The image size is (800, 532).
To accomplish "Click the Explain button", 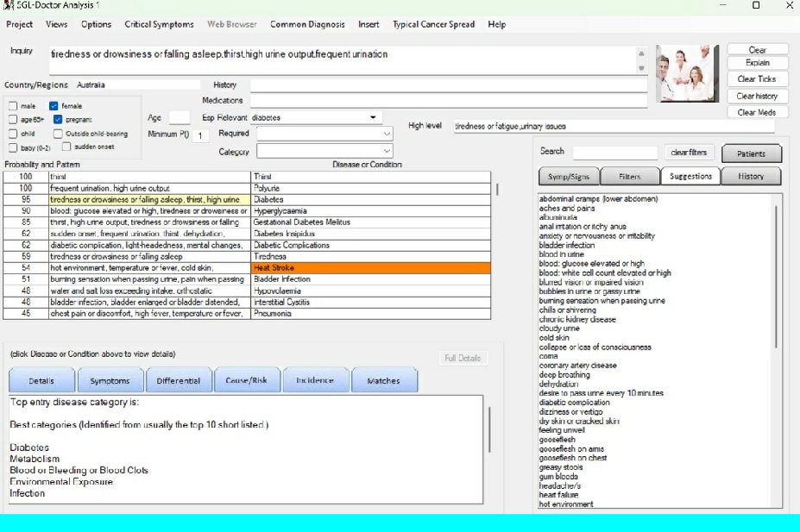I will [x=757, y=63].
